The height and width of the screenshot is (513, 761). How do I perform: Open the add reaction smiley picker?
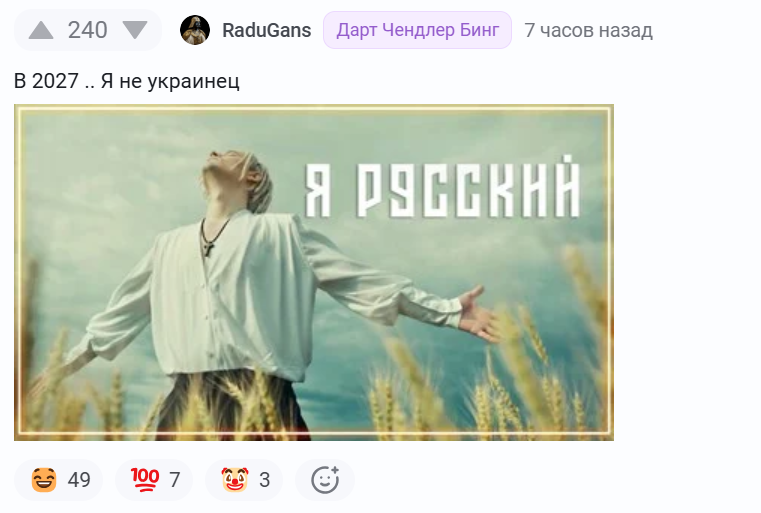[x=325, y=480]
